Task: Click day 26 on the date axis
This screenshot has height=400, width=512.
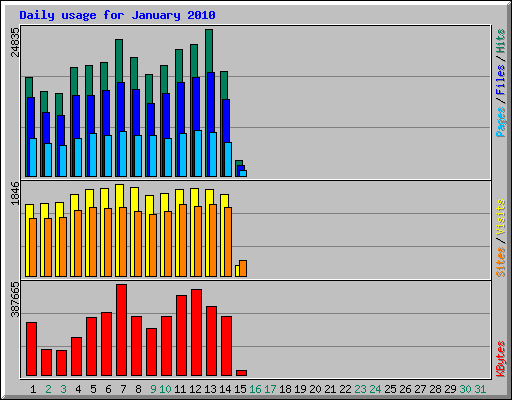Action: pyautogui.click(x=405, y=389)
